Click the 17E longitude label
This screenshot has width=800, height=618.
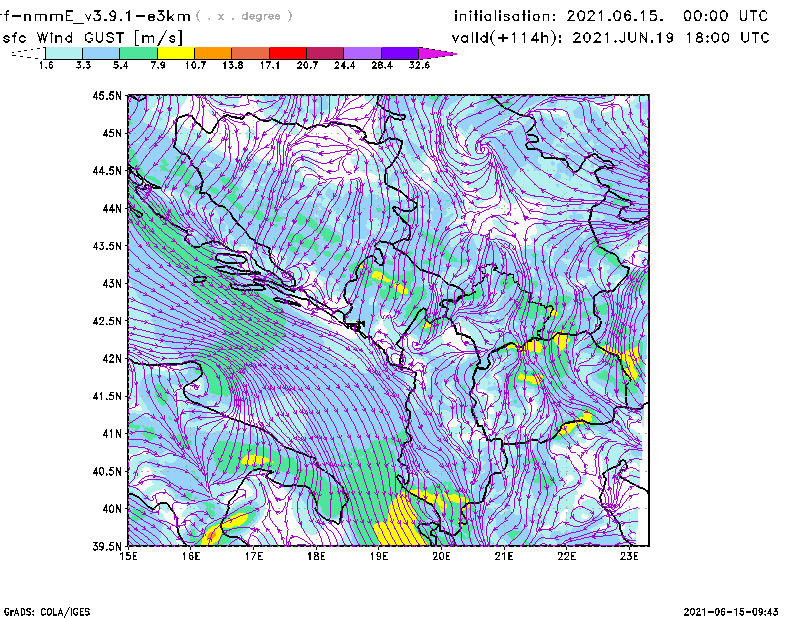[x=254, y=556]
